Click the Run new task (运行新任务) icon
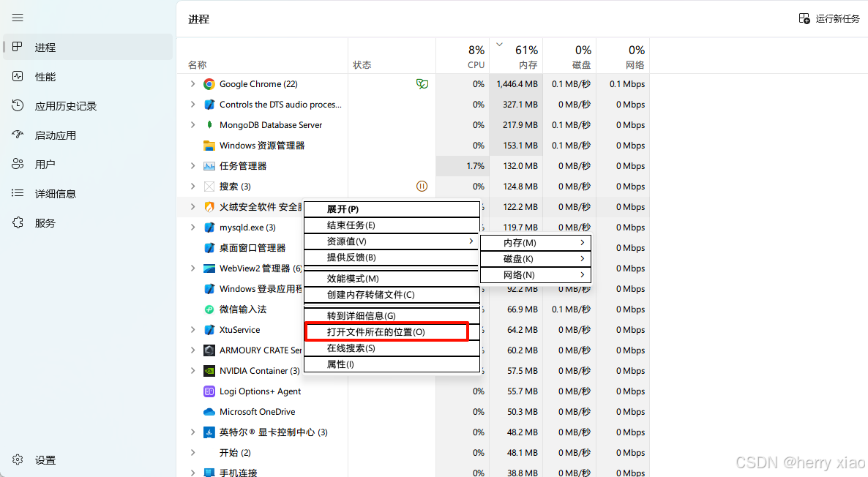 click(804, 18)
